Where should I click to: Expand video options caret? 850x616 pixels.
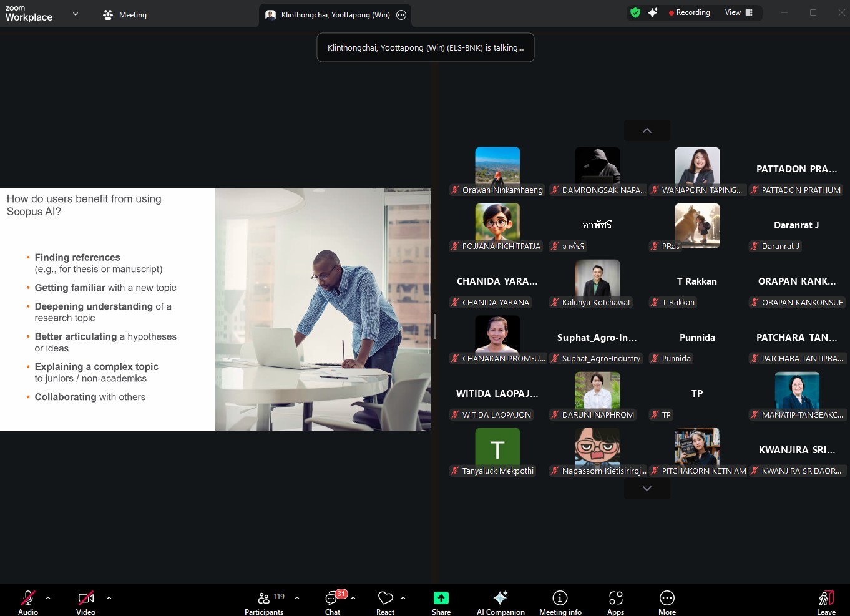pos(109,598)
